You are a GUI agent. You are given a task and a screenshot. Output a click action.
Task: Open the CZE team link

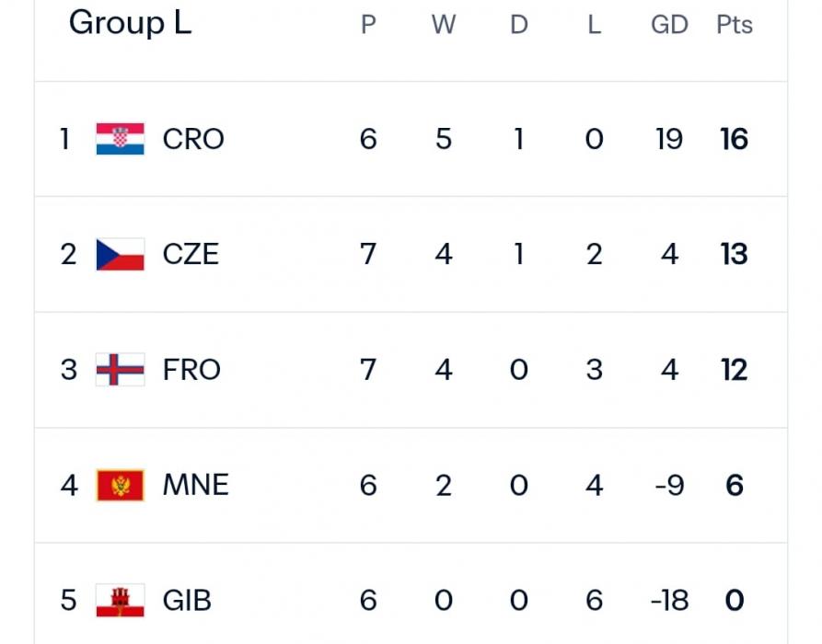click(x=191, y=254)
